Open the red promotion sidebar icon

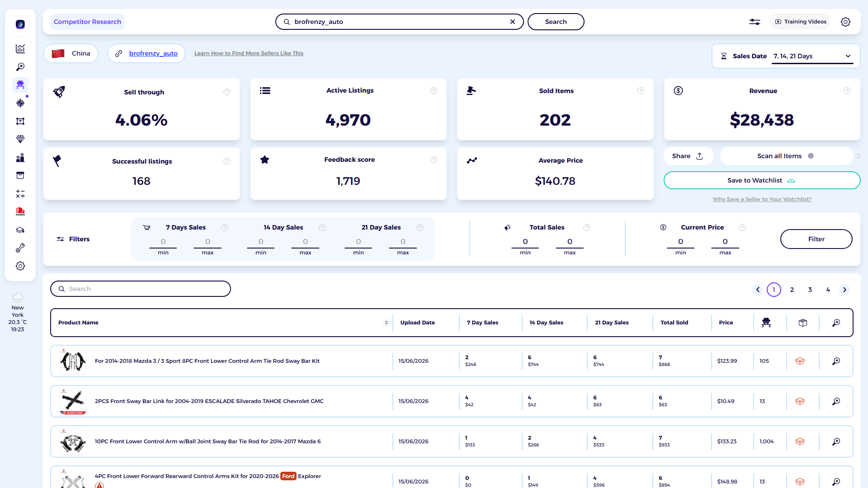point(20,211)
